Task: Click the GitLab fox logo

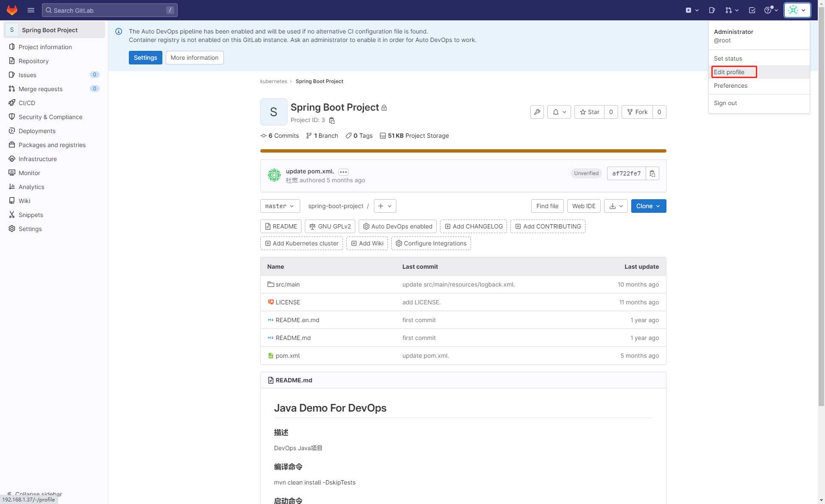Action: (12, 10)
